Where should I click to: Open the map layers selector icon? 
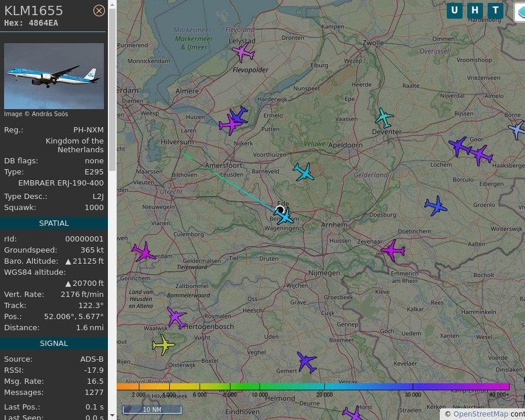520,12
